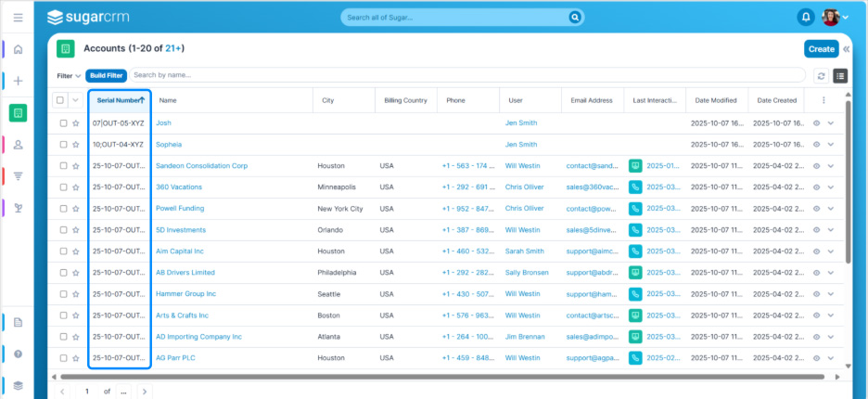
Task: Check the select-all checkbox in table header
Action: pos(60,100)
